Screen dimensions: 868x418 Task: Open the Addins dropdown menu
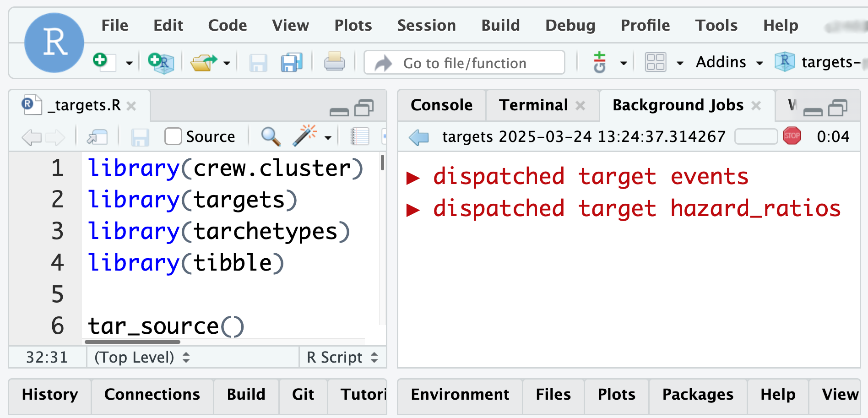729,62
